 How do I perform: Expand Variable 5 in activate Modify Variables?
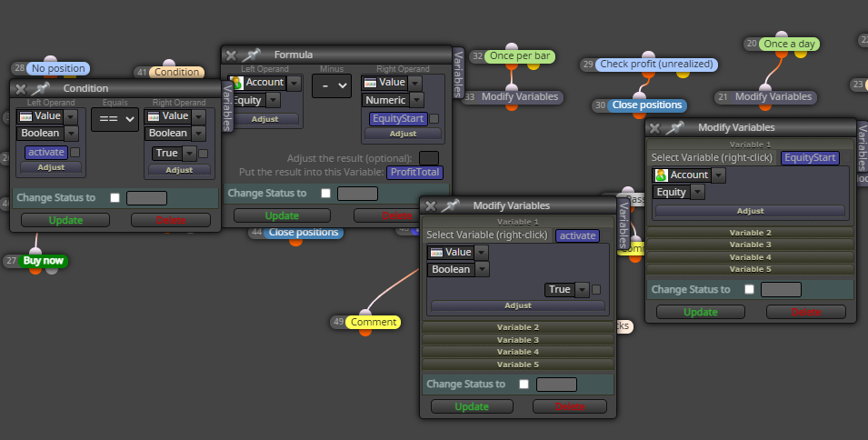point(517,365)
